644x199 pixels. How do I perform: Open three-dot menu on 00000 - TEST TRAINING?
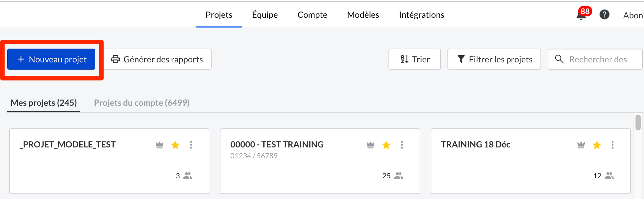(x=402, y=145)
